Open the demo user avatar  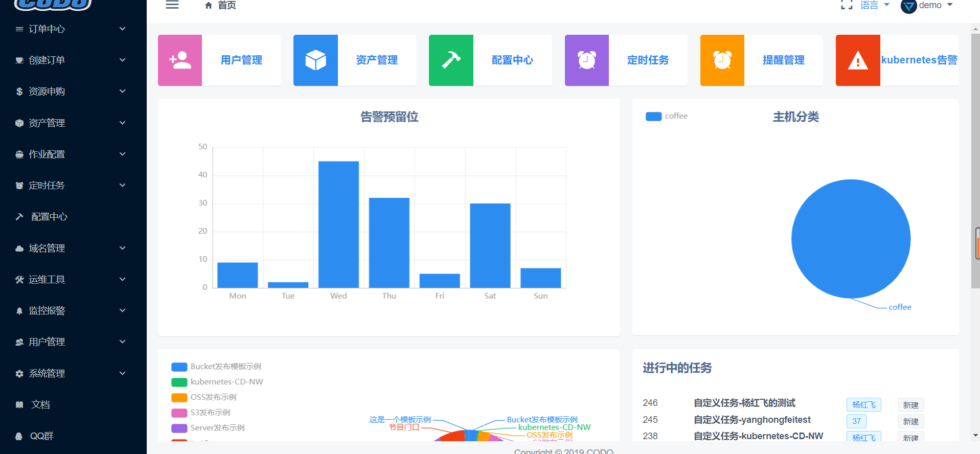[908, 6]
